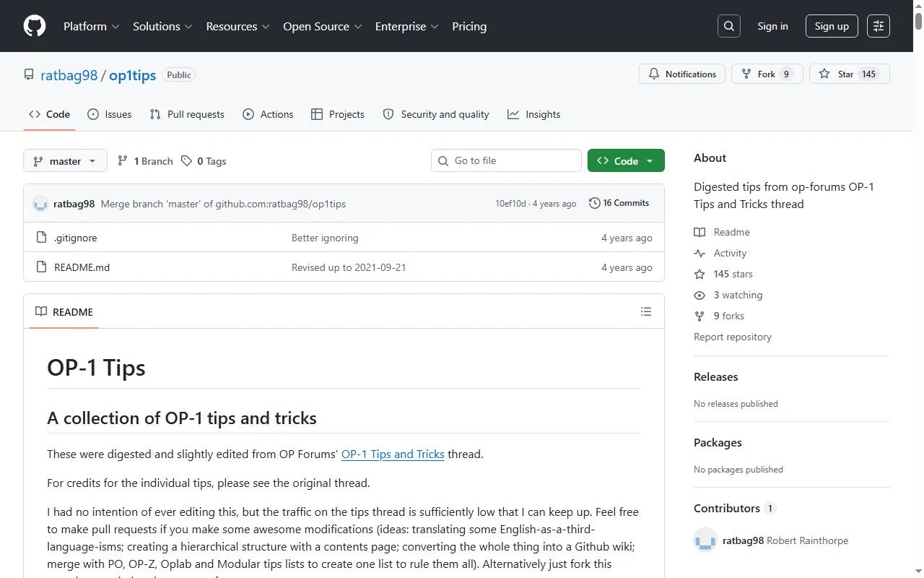Open the appearance settings icon button
This screenshot has height=578, width=924.
click(x=879, y=26)
